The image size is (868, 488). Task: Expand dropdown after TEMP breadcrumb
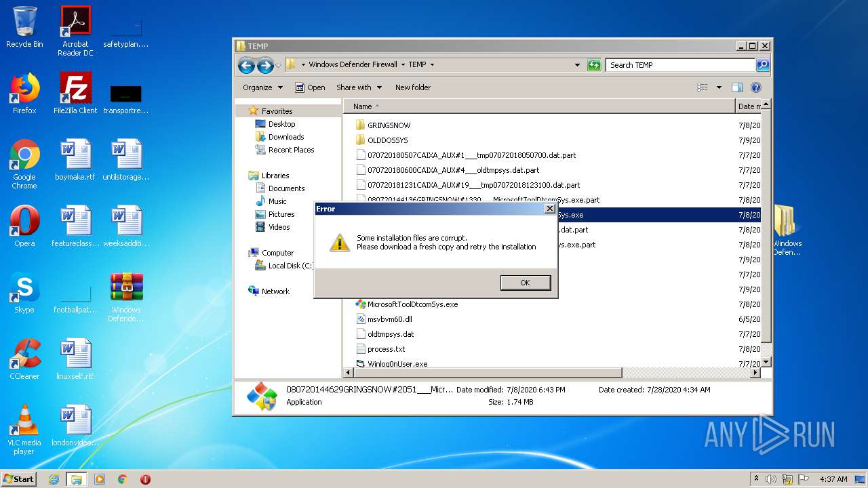[x=432, y=65]
